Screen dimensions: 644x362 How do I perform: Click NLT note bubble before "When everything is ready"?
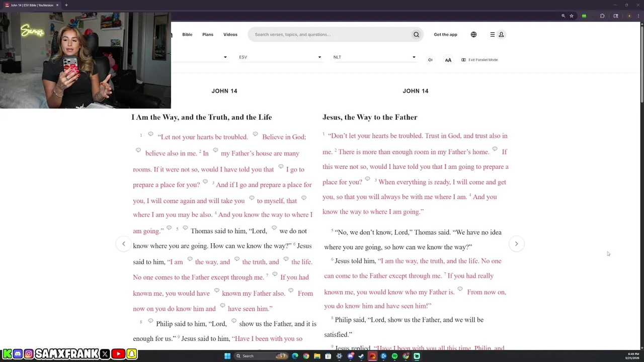click(x=367, y=179)
